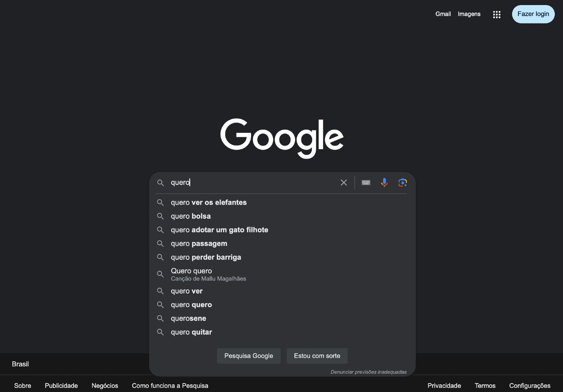This screenshot has width=563, height=392.
Task: Open the 'Privacidade' footer link
Action: coord(444,386)
